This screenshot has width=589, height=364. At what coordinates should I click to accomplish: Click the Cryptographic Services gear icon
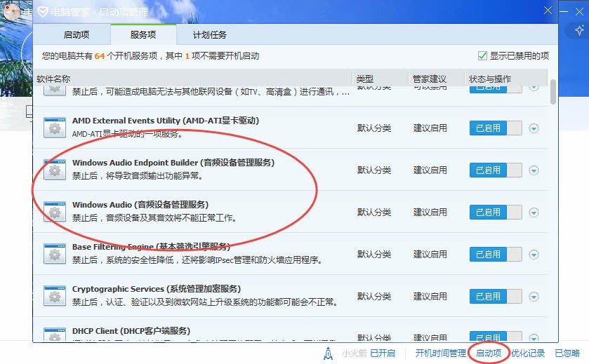pyautogui.click(x=55, y=296)
